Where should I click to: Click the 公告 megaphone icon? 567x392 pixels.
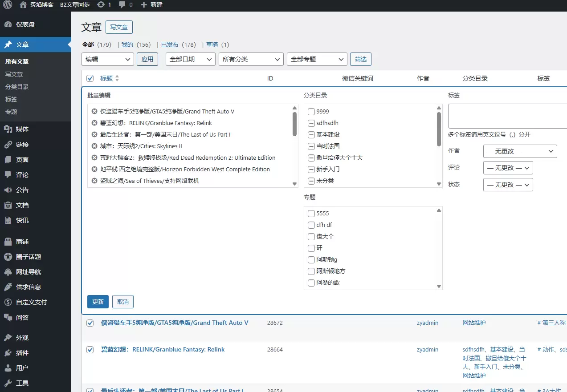tap(8, 190)
